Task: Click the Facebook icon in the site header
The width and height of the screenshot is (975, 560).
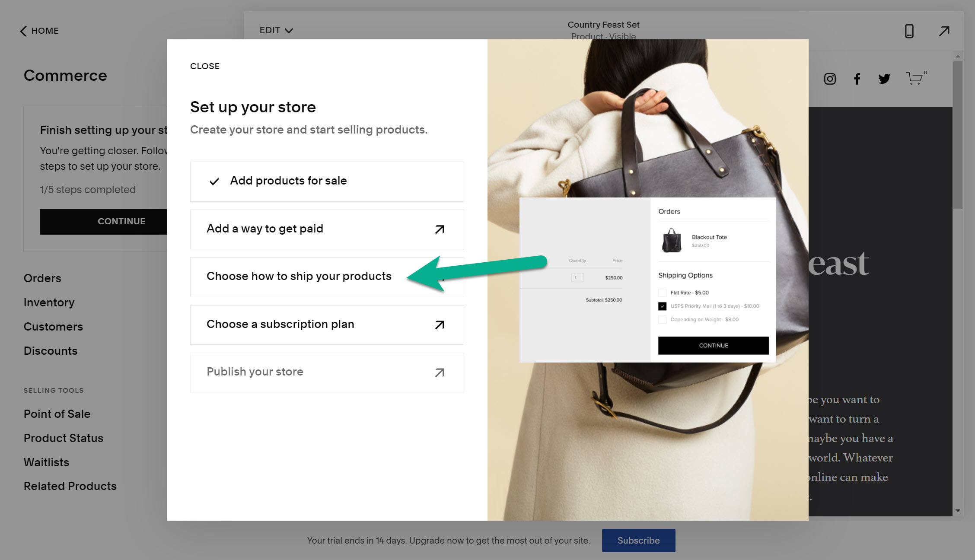Action: tap(857, 79)
